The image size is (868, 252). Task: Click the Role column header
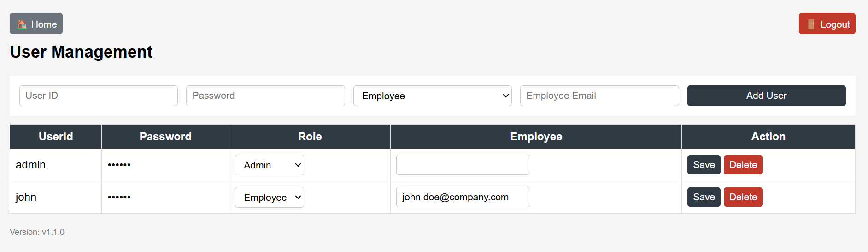(x=310, y=137)
